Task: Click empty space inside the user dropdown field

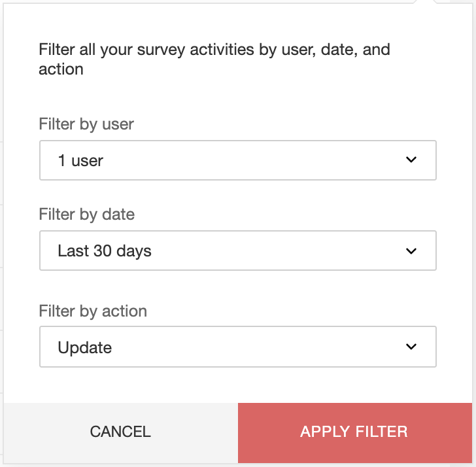Action: pos(262,160)
